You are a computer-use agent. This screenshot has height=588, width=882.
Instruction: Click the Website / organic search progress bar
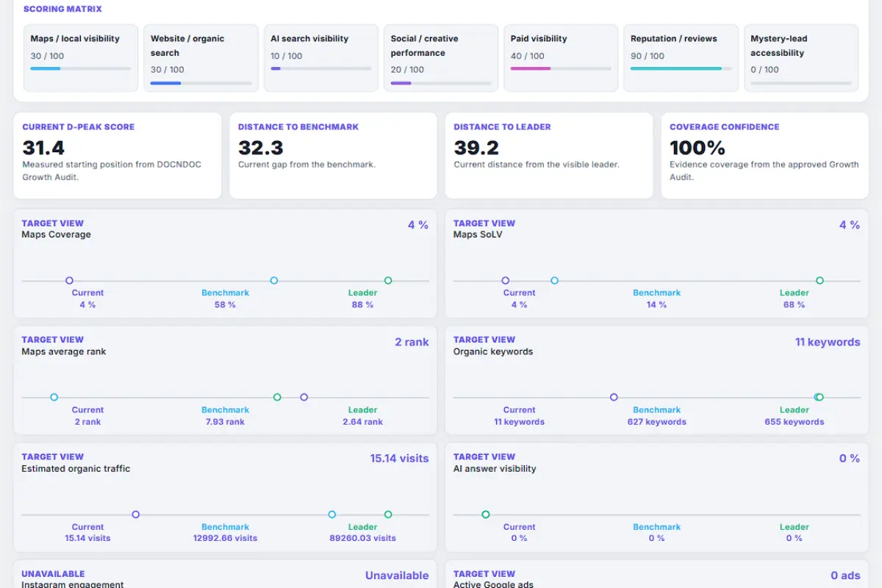pos(201,83)
